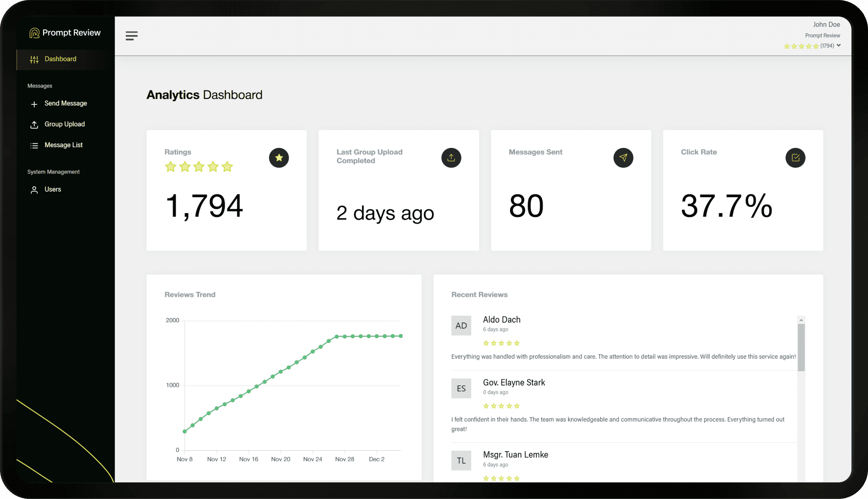Click the Ratings star circle icon
The height and width of the screenshot is (499, 868).
point(279,158)
